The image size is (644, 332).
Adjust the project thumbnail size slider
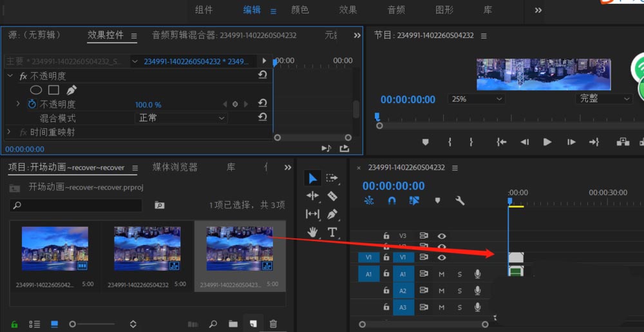[73, 324]
